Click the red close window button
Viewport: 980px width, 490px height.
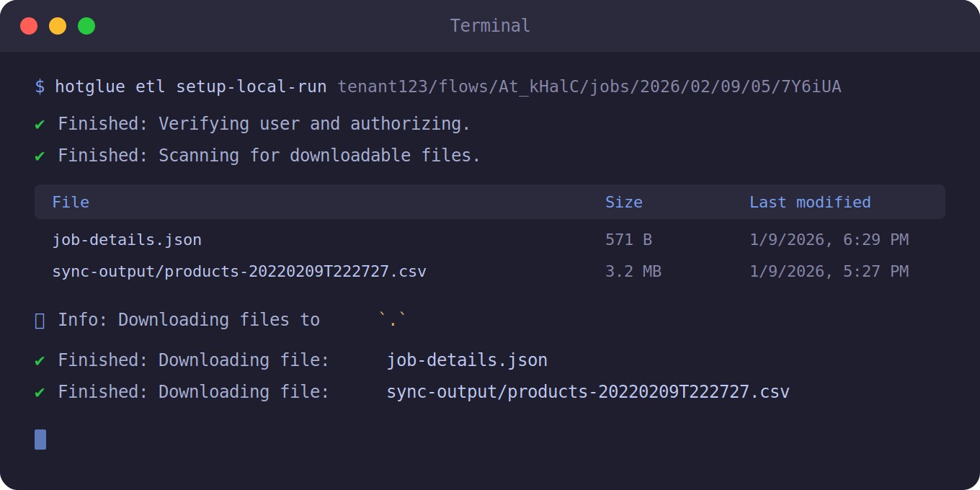point(29,26)
